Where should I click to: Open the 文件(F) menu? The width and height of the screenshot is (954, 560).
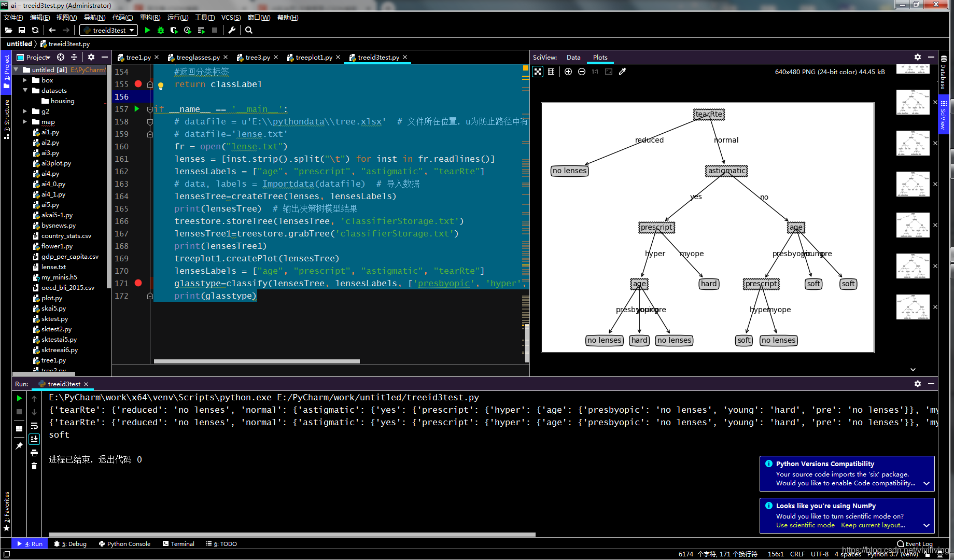(x=13, y=17)
